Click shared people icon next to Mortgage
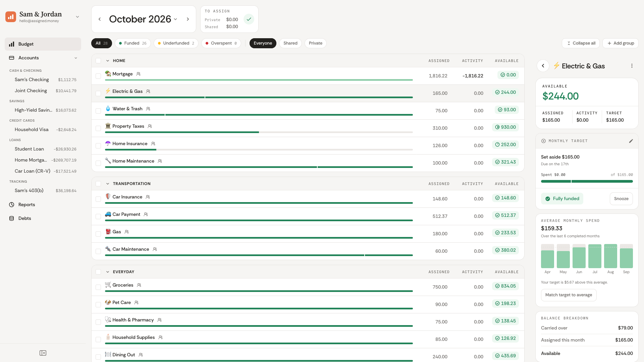The height and width of the screenshot is (362, 644). (x=138, y=74)
